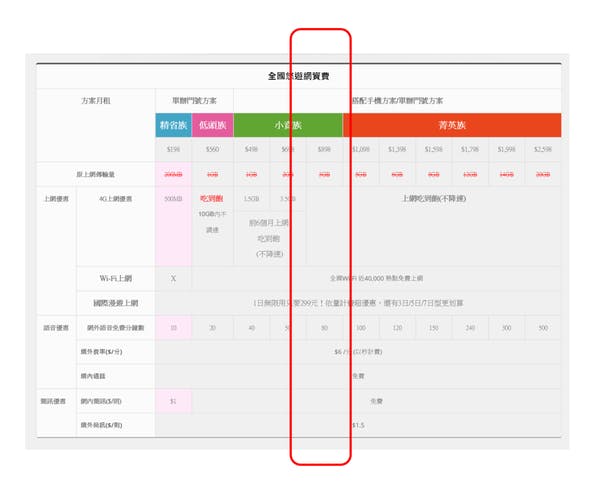This screenshot has width=600, height=492.
Task: Click 免費 in the 網內簡訊 row
Action: pyautogui.click(x=377, y=401)
